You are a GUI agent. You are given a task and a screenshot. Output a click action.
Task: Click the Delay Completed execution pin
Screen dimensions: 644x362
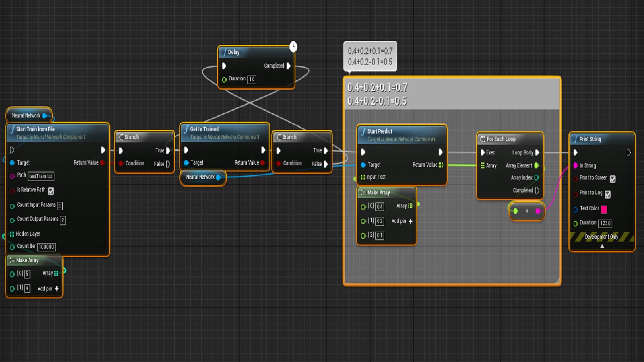[x=288, y=66]
